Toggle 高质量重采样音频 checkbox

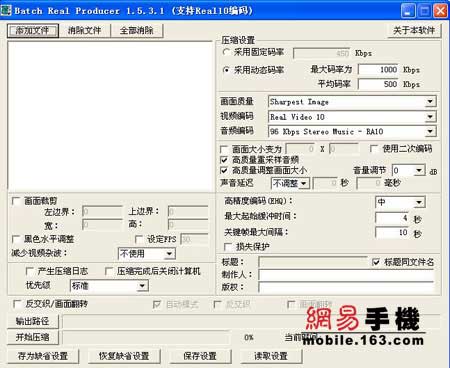coord(224,160)
